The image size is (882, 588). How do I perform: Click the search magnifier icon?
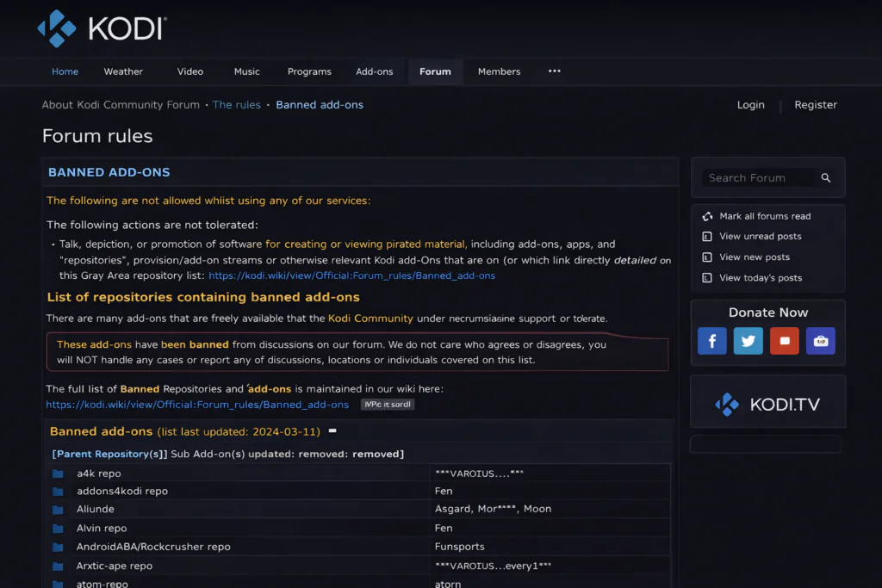825,177
